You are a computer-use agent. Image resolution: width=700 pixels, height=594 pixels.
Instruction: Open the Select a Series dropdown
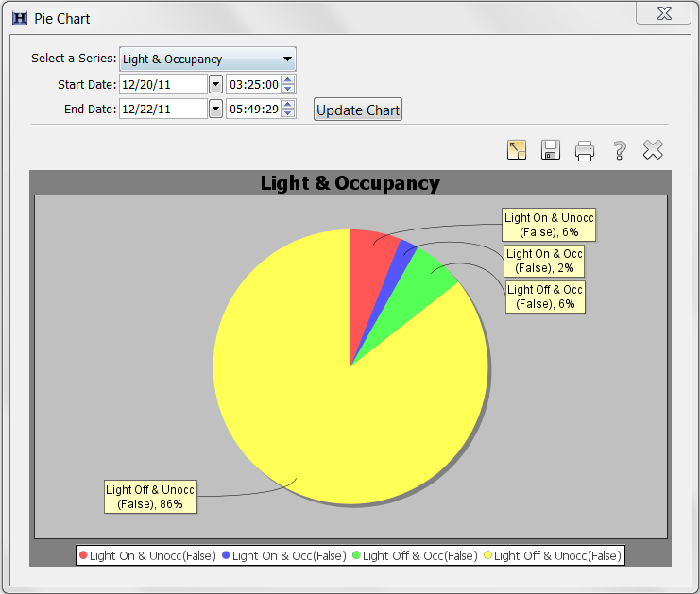click(x=207, y=59)
